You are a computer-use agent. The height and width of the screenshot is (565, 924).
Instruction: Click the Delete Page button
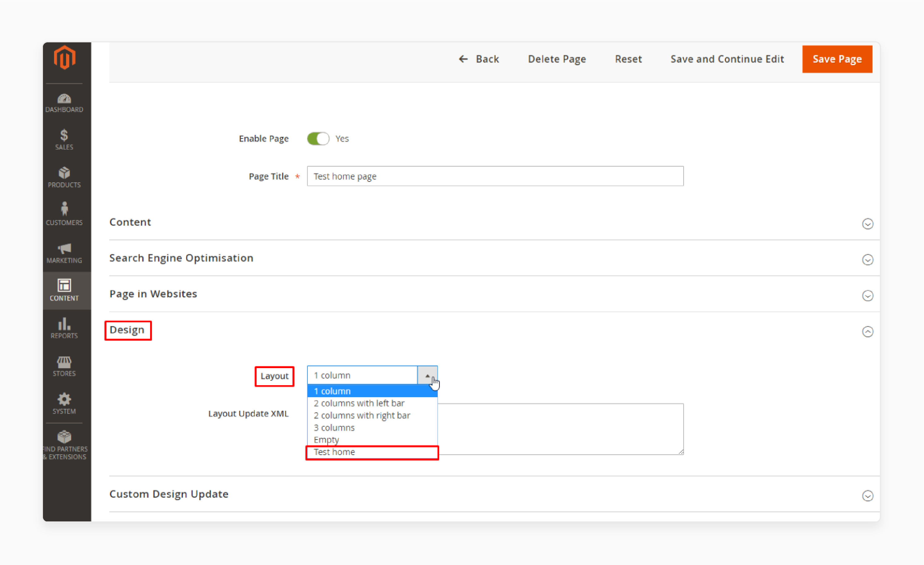coord(557,59)
